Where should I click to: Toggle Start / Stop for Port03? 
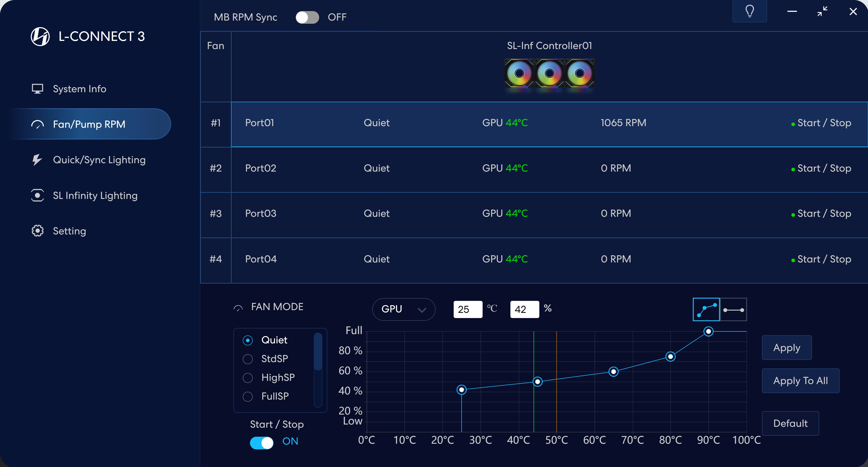click(821, 214)
